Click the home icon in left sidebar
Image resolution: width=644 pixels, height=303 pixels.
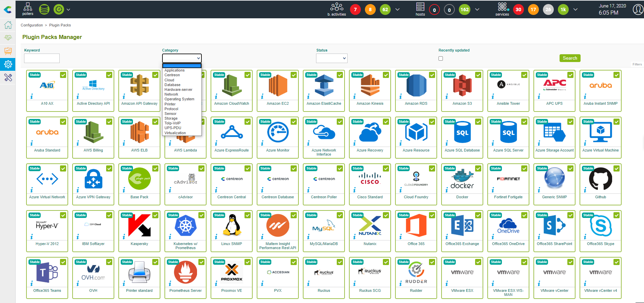click(8, 25)
